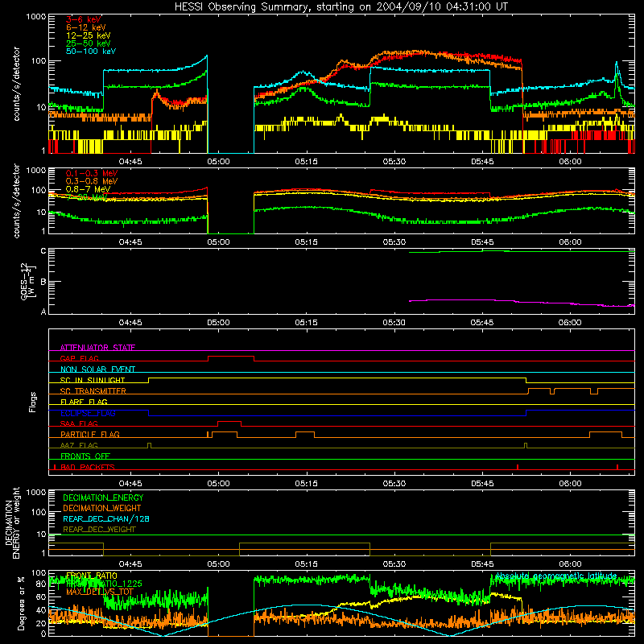Select the 3-6 keV legend label
The image size is (644, 644).
[84, 19]
